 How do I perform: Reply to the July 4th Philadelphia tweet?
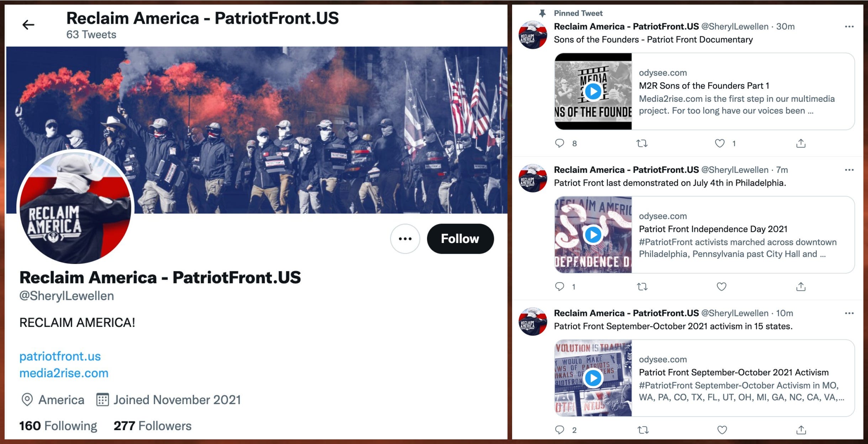click(x=559, y=287)
